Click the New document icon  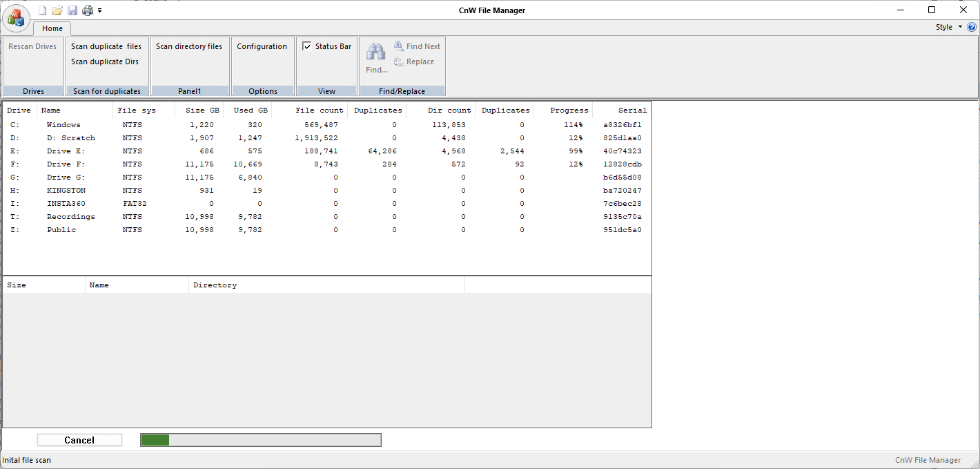tap(42, 10)
